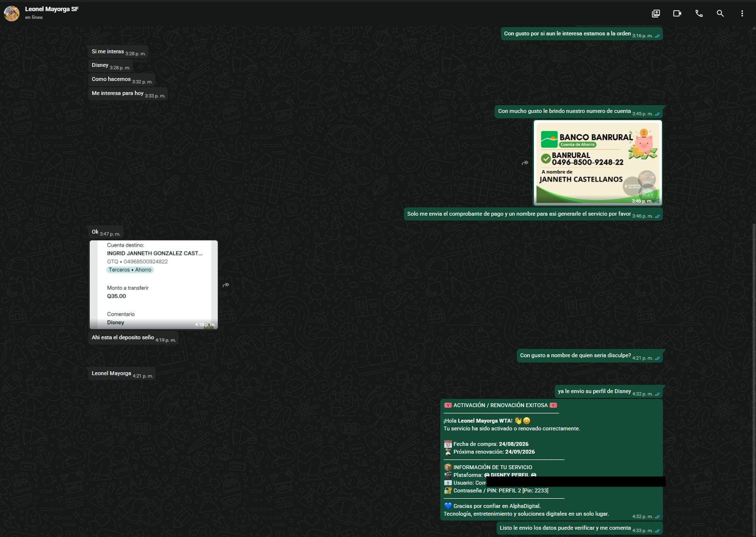Click 'ya le envio su perfil de Disney' message
The image size is (756, 537).
(609, 392)
